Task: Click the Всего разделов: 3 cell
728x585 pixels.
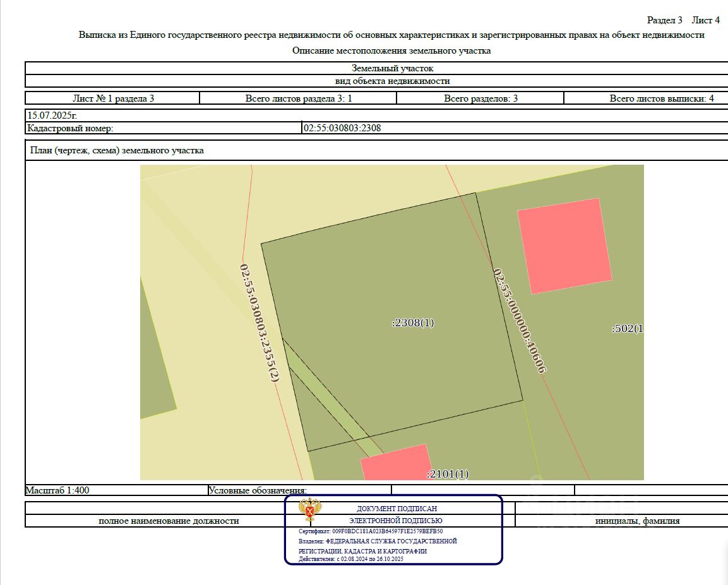Action: point(480,98)
